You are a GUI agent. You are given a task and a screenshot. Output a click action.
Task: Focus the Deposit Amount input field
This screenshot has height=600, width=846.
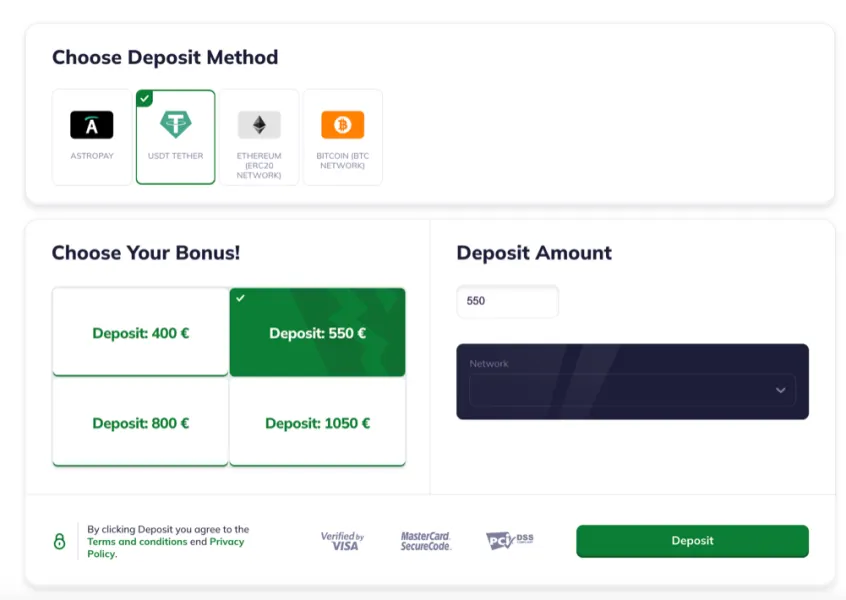508,301
